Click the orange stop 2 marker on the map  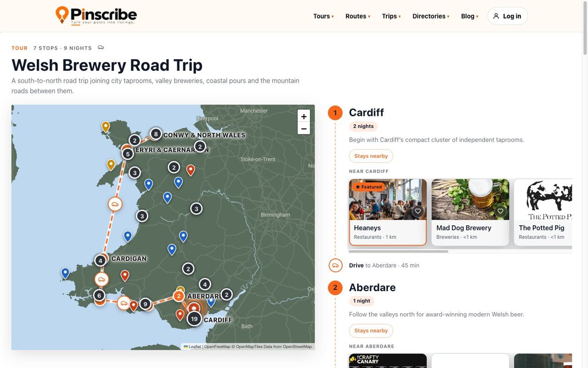179,296
